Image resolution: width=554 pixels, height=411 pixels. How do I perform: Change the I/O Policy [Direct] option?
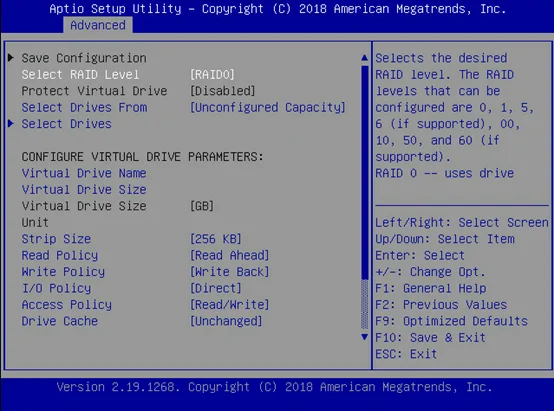216,288
